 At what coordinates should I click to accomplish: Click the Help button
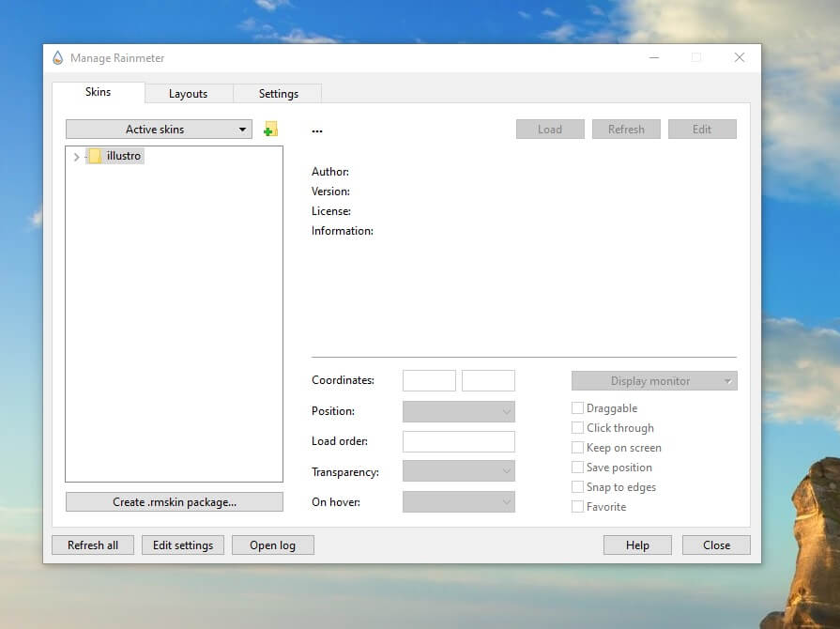tap(637, 545)
